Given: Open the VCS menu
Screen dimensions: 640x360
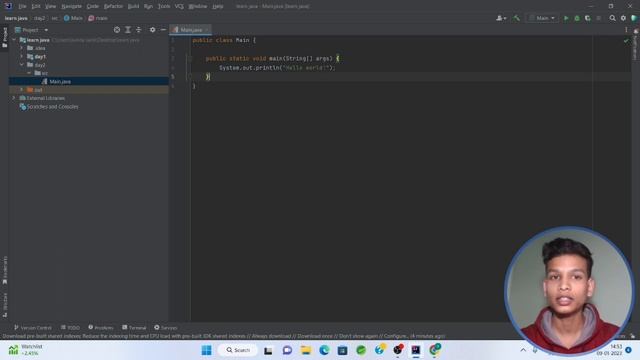Looking at the screenshot, I should [179, 7].
